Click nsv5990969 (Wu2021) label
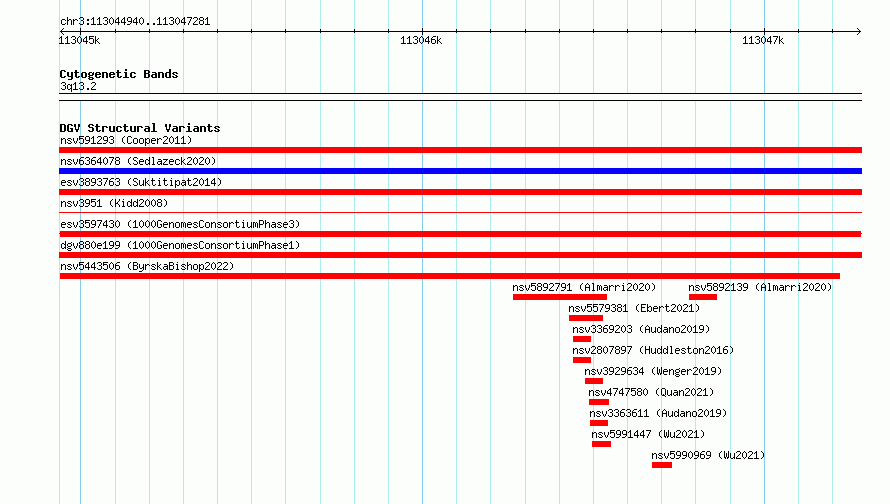The height and width of the screenshot is (504, 890). [708, 455]
